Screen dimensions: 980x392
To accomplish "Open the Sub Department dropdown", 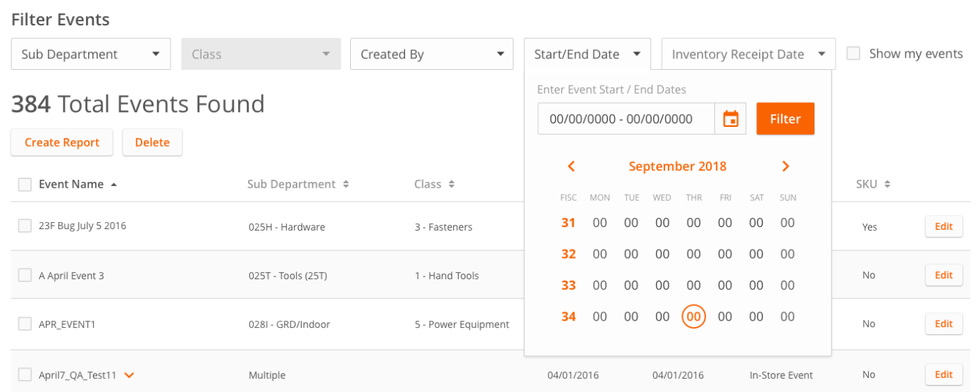I will pyautogui.click(x=91, y=54).
